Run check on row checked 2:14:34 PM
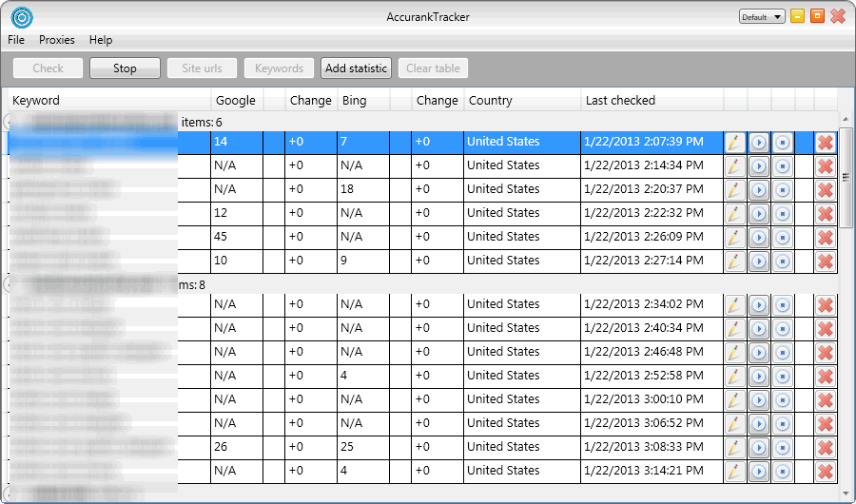This screenshot has height=504, width=856. coord(758,166)
